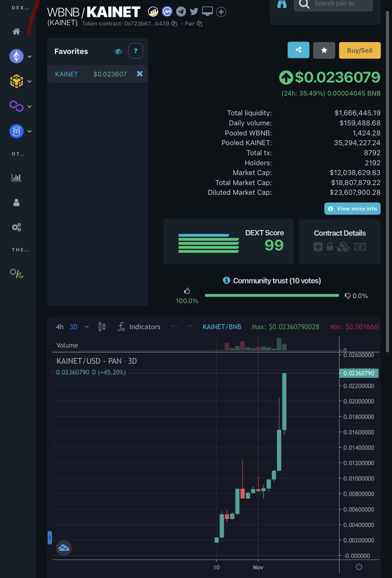
Task: Copy the token contract address
Action: point(174,24)
